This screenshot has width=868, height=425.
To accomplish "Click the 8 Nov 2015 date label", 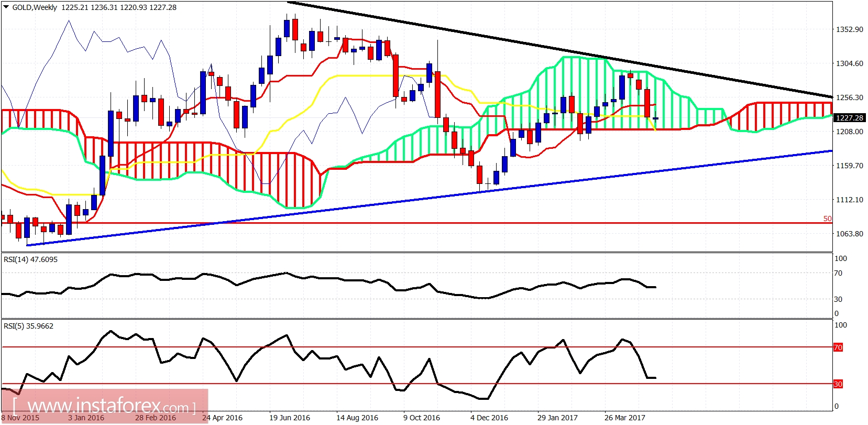I will [20, 418].
